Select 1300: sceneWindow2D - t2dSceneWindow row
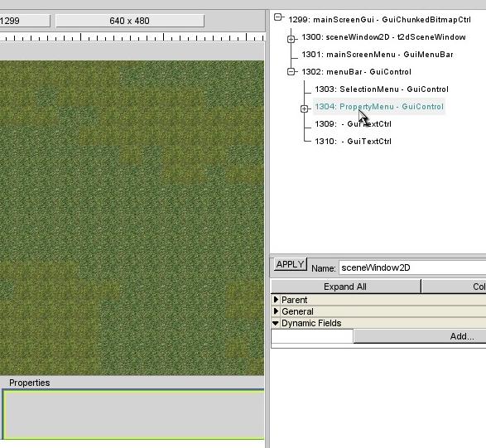This screenshot has height=448, width=486. (x=383, y=37)
